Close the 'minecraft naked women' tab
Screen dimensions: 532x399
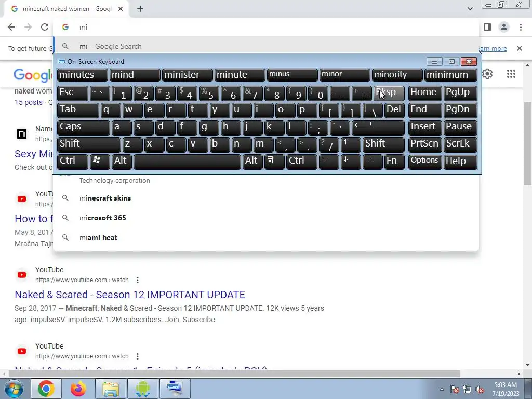(x=121, y=9)
